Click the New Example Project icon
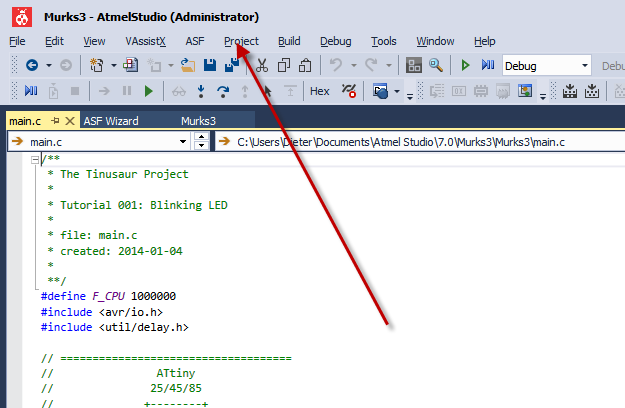This screenshot has width=625, height=408. click(x=130, y=65)
